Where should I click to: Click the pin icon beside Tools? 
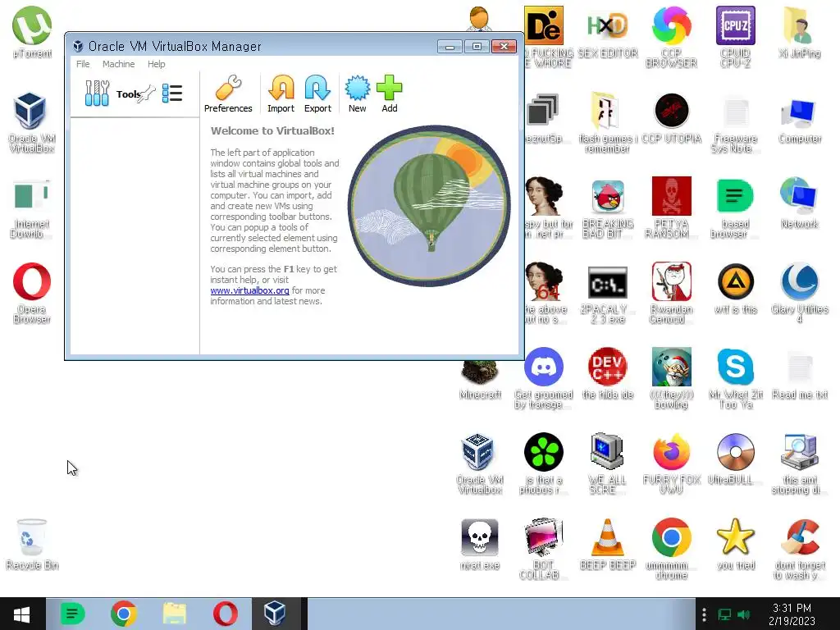tap(148, 94)
